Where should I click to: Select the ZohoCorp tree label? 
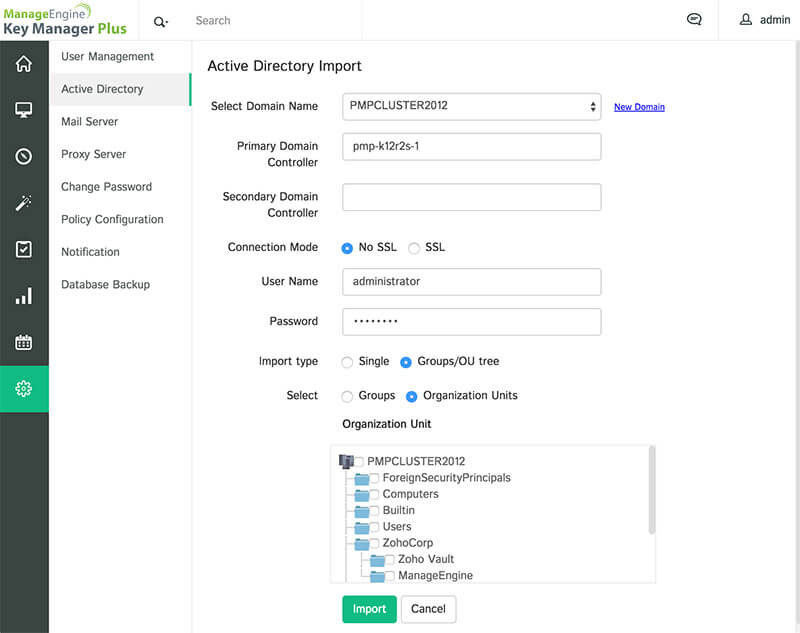[x=408, y=543]
